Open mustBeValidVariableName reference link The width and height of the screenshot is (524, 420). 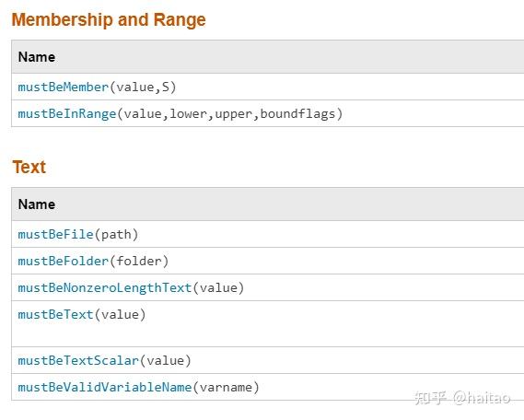(105, 388)
